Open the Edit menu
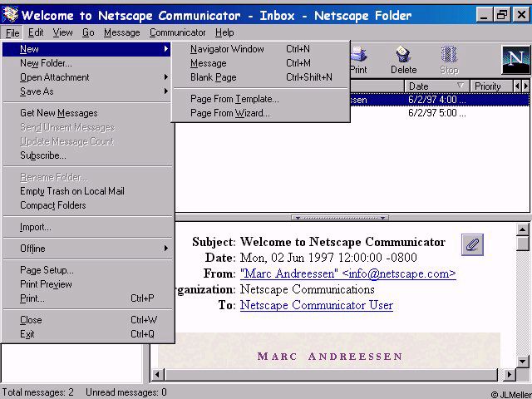532x399 pixels. (36, 32)
